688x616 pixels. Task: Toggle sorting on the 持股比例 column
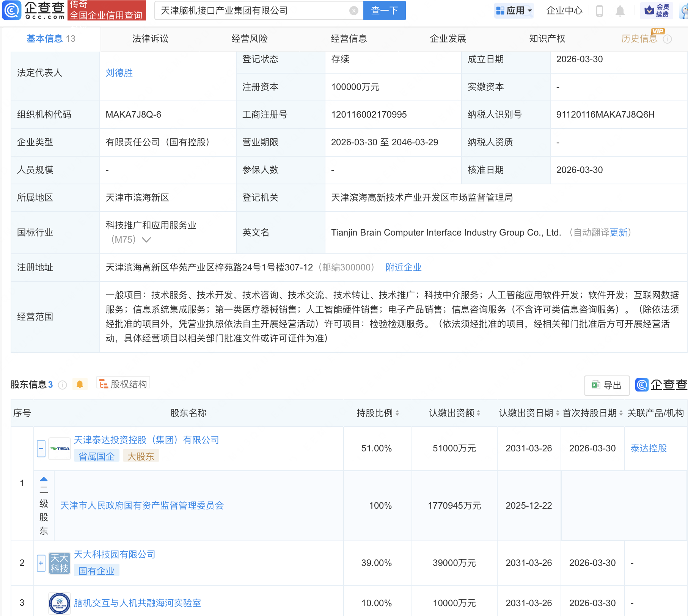(397, 413)
